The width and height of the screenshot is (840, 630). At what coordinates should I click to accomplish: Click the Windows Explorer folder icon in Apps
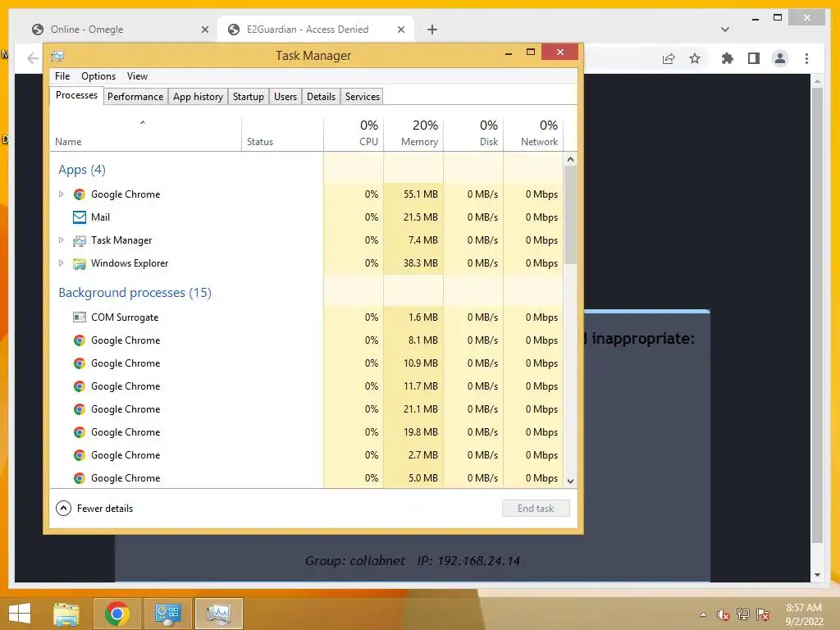(80, 263)
